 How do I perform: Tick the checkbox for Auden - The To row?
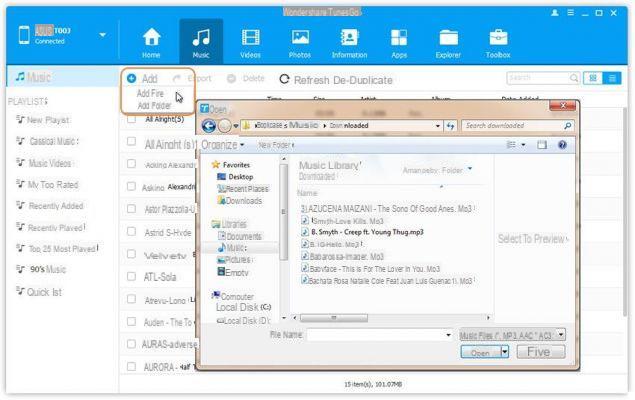(x=131, y=321)
